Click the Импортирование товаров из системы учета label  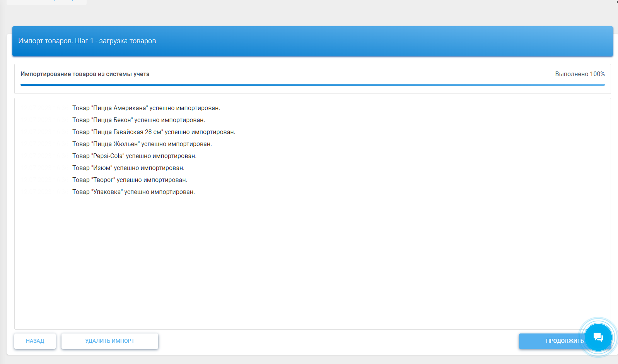(85, 74)
